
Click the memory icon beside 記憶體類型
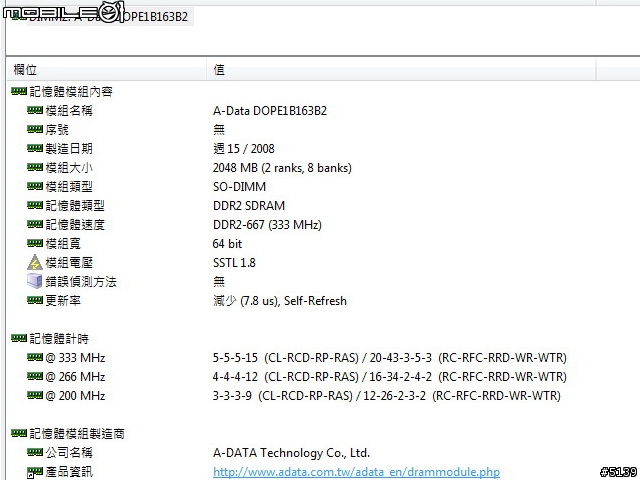tap(35, 205)
